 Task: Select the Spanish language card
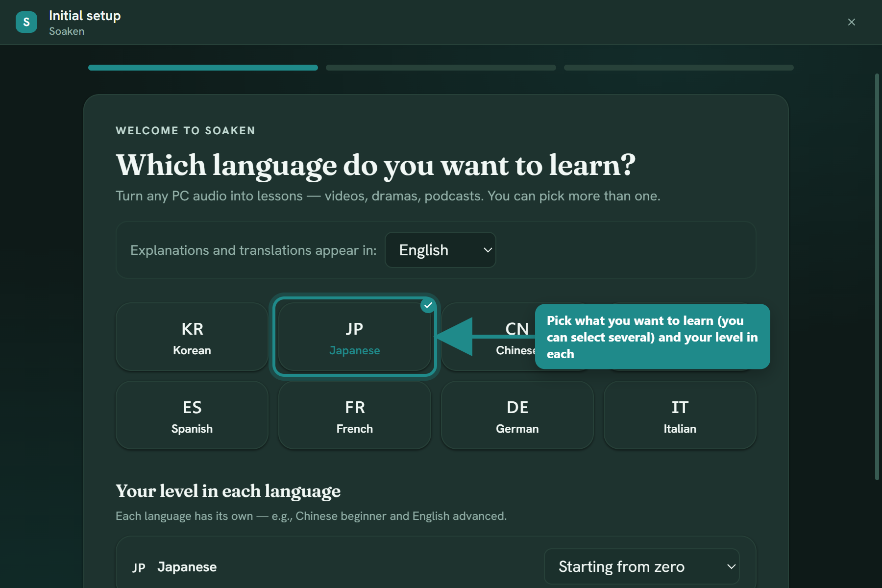pos(192,416)
